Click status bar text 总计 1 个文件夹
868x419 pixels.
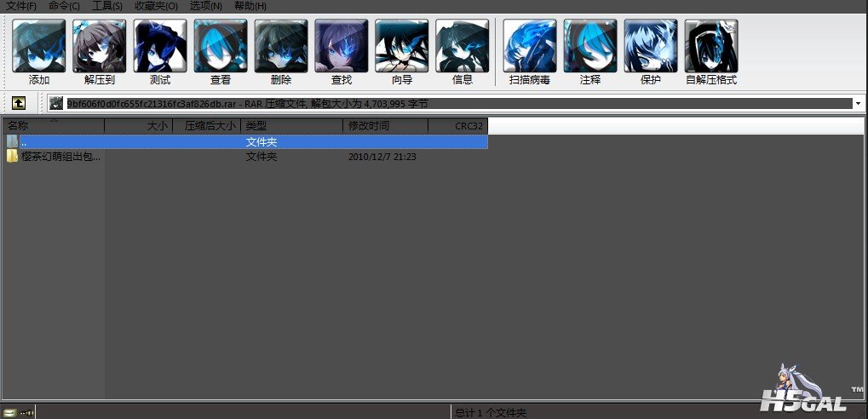[491, 413]
